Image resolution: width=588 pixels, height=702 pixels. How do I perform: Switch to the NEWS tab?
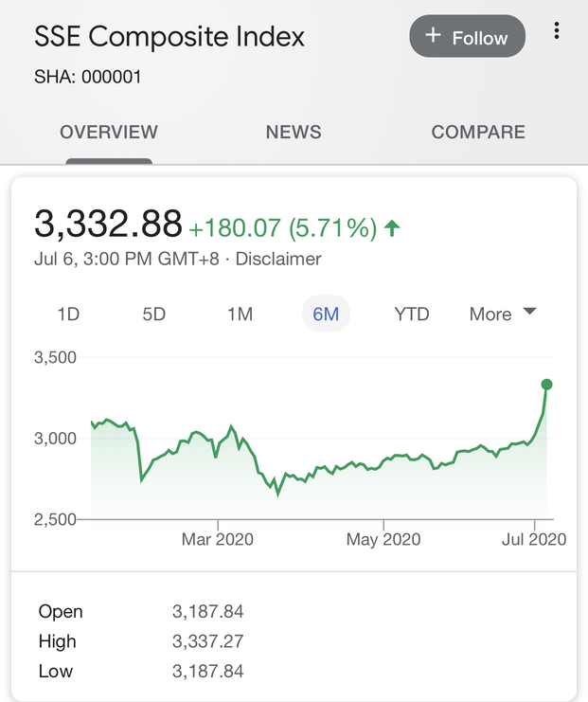tap(294, 133)
